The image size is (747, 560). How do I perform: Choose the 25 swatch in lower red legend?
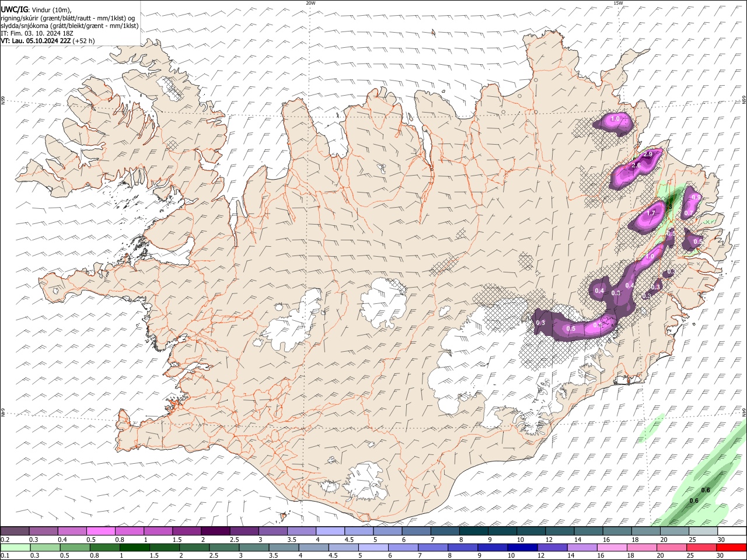(701, 547)
